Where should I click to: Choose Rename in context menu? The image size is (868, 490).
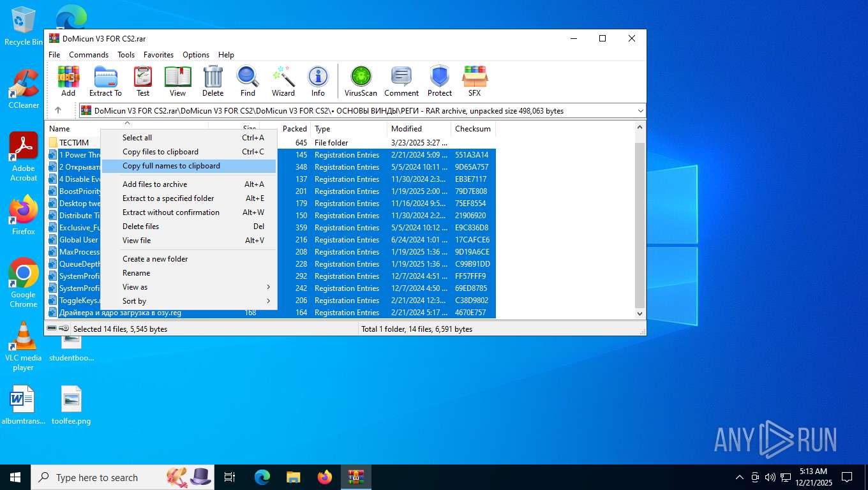tap(189, 273)
